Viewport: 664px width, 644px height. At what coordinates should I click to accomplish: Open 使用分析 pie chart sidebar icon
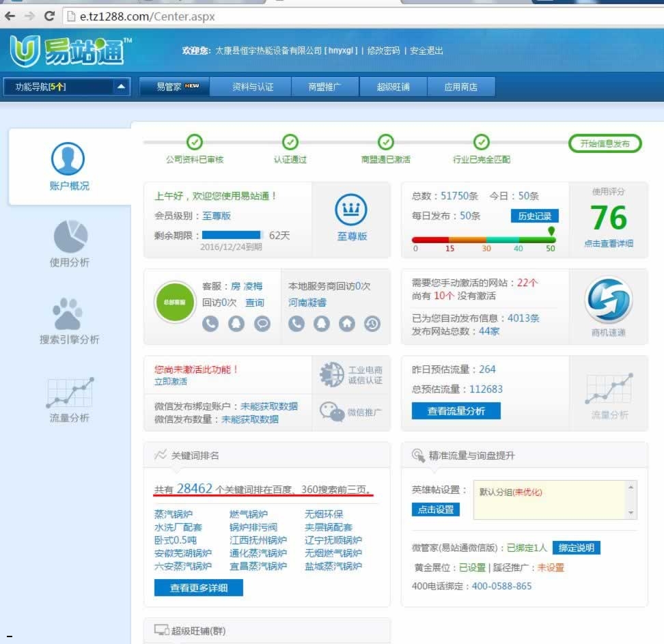click(70, 237)
